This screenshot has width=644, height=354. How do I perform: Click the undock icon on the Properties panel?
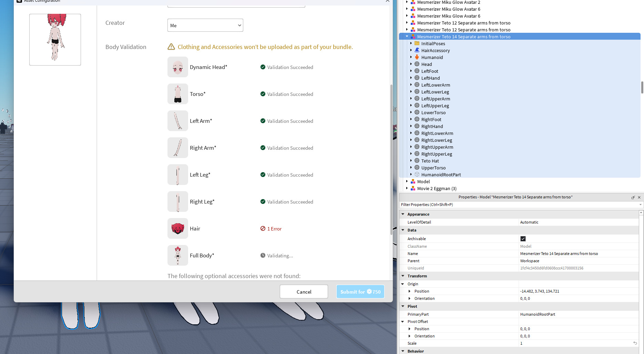coord(633,197)
